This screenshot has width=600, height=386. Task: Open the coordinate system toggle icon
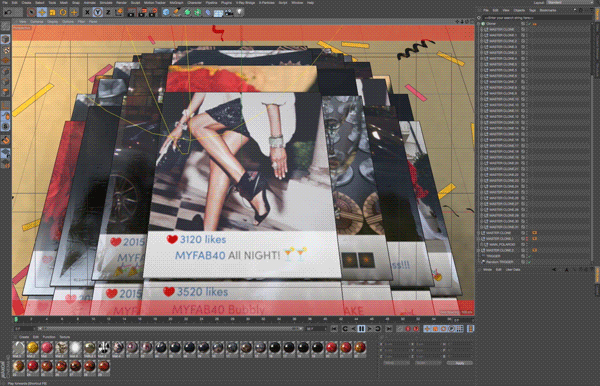click(x=119, y=12)
